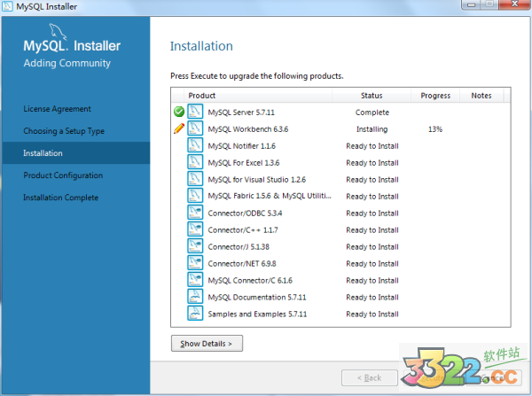
Task: Click the MySQL For Excel 1.3.6 icon
Action: (x=195, y=163)
